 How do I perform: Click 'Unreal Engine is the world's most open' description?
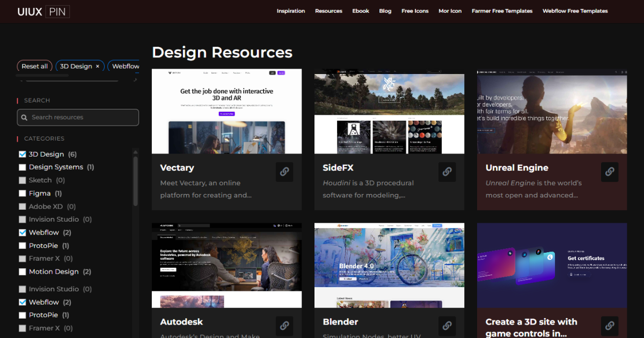point(533,189)
